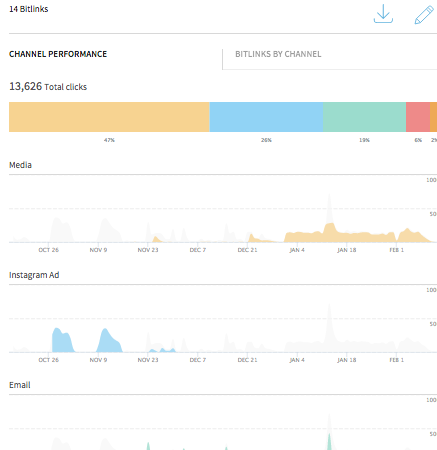Click the 26% percentage label
The image size is (437, 450).
point(266,140)
